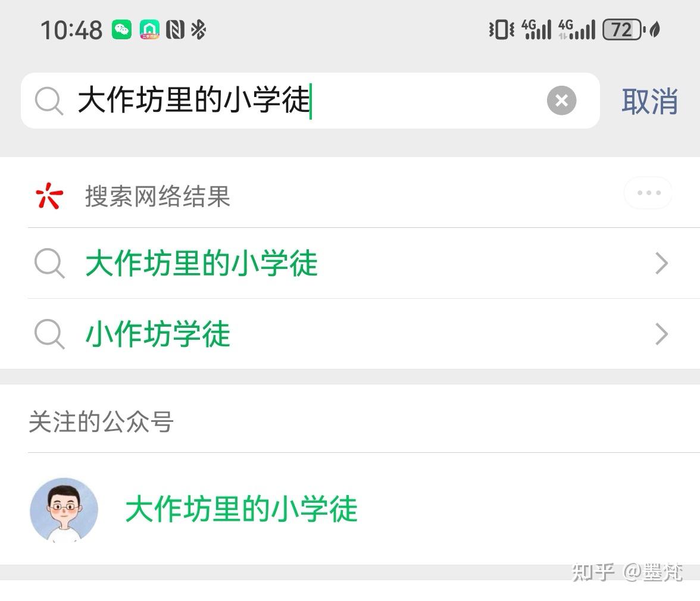Open the three-dots more options button
This screenshot has width=700, height=601.
point(648,193)
